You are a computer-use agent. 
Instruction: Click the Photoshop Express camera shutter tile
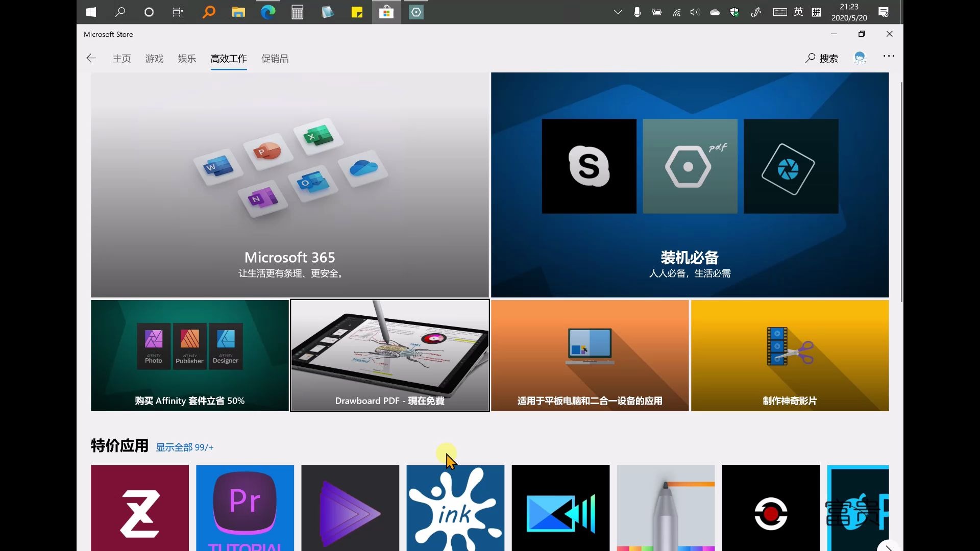point(791,166)
